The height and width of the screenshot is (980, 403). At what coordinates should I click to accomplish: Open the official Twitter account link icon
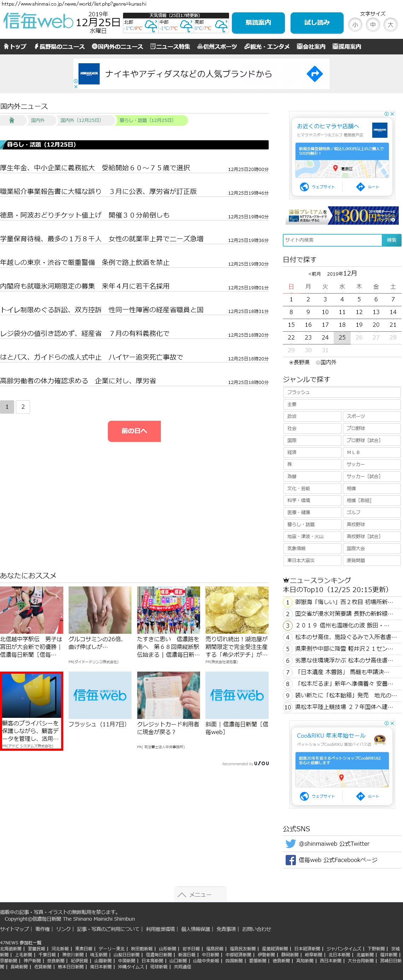coord(290,843)
